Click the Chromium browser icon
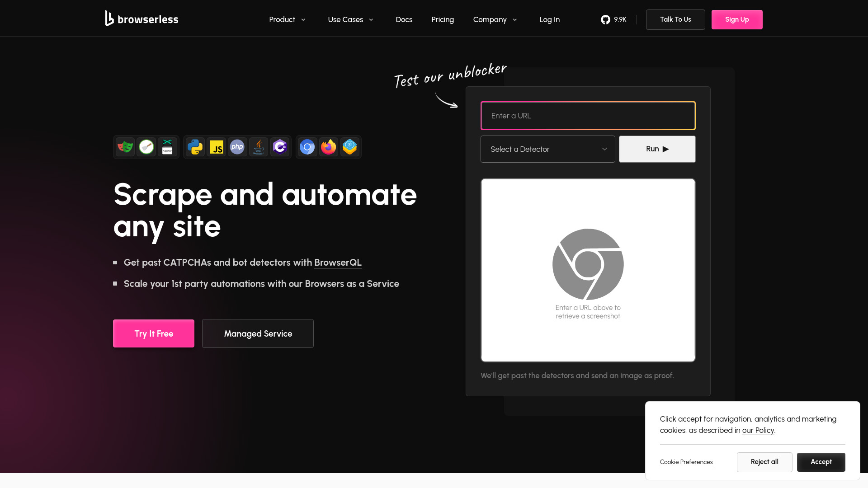 pos(307,147)
